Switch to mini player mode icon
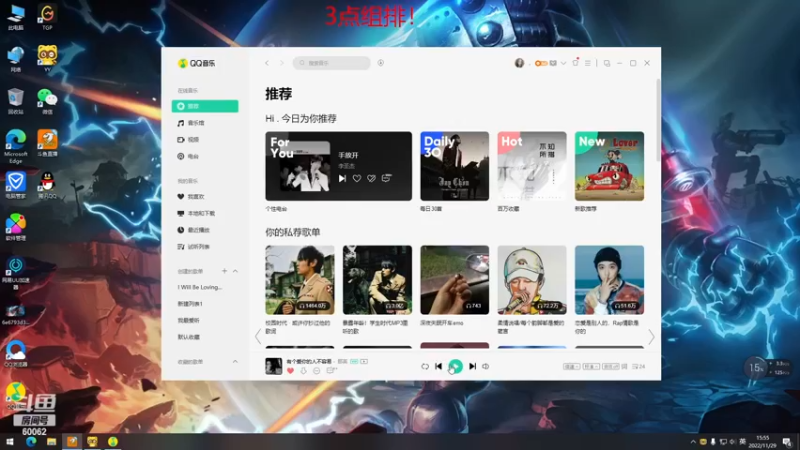Image resolution: width=800 pixels, height=450 pixels. click(607, 63)
